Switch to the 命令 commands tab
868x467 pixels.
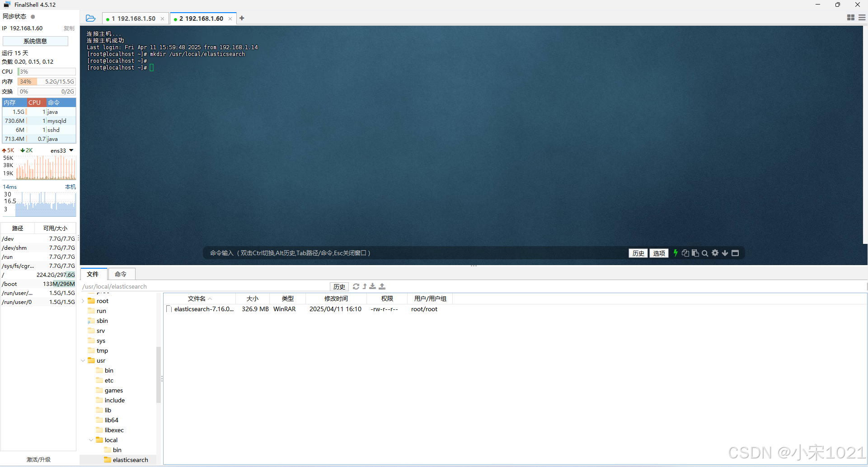(121, 274)
